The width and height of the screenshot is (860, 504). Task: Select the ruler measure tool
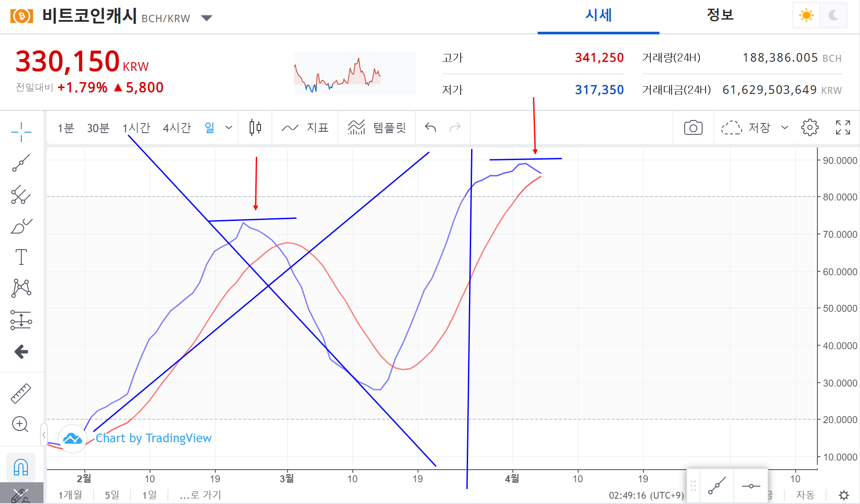click(x=21, y=393)
